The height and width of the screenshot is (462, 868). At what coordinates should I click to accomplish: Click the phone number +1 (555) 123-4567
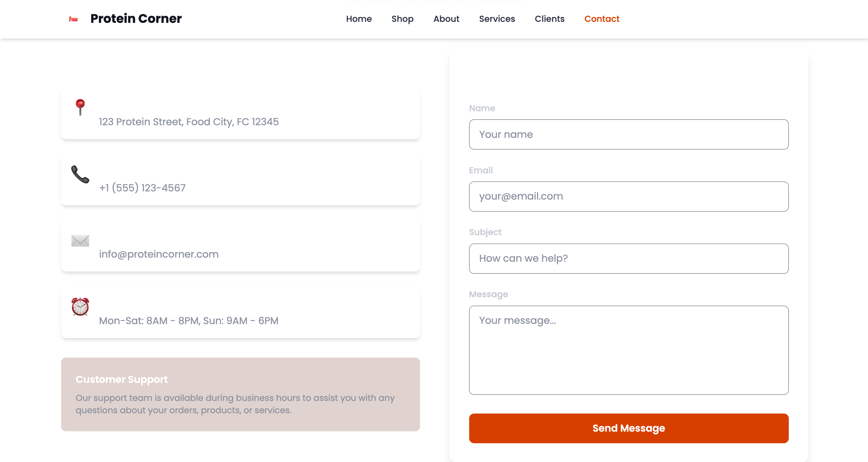pyautogui.click(x=142, y=188)
